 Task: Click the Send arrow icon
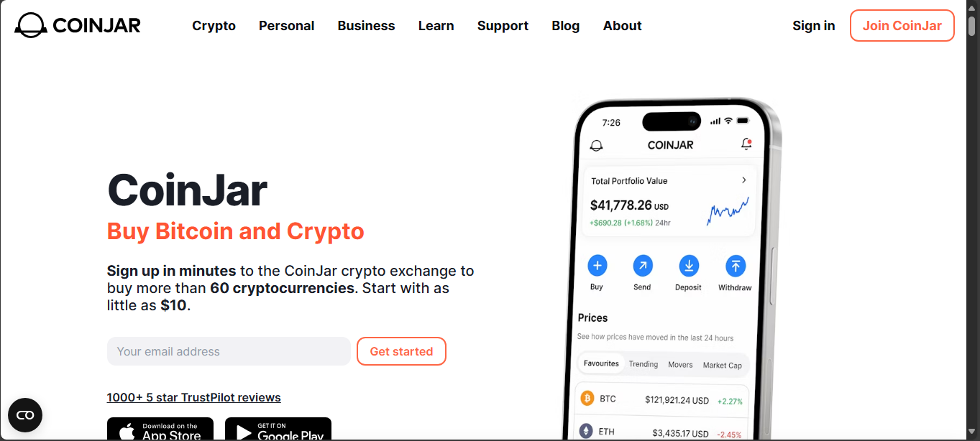(642, 266)
